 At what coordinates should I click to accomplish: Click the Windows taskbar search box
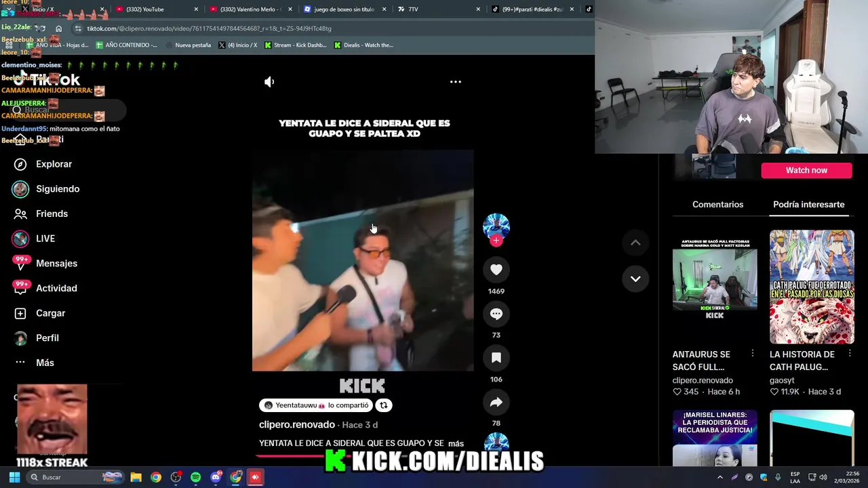tap(75, 477)
